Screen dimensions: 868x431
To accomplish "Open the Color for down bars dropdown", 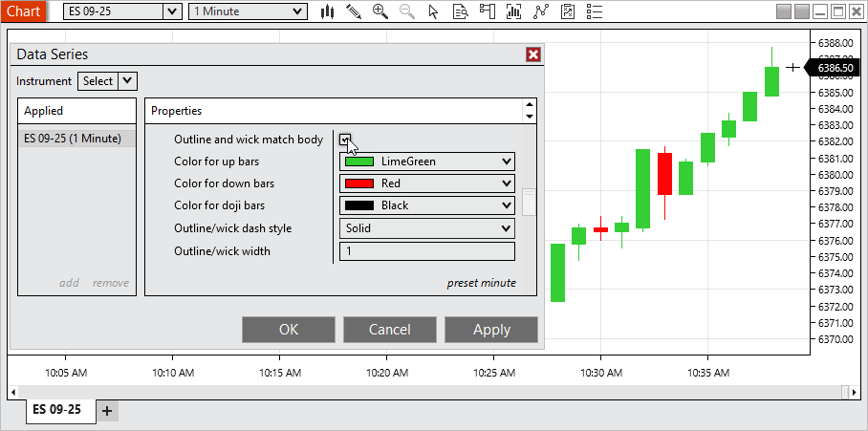I will [427, 183].
